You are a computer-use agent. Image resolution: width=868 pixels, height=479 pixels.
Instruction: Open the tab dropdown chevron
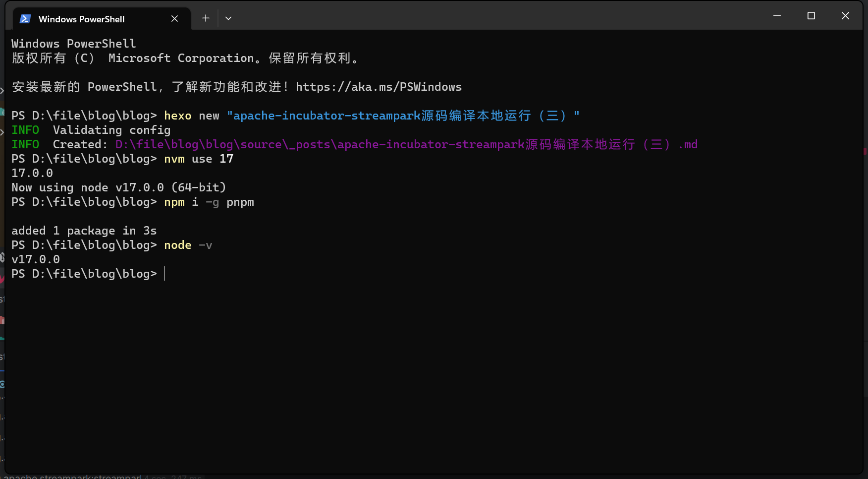point(228,18)
